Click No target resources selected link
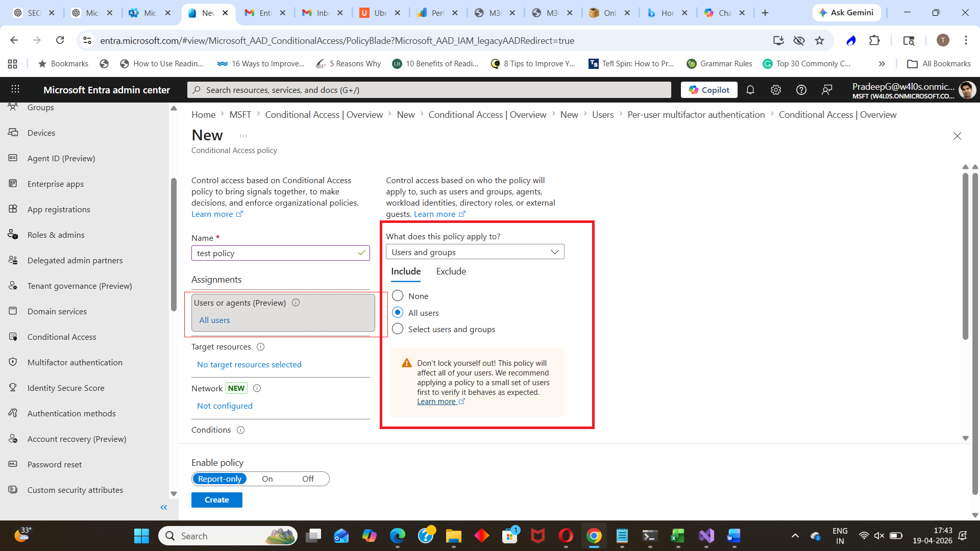Viewport: 980px width, 551px height. 249,364
